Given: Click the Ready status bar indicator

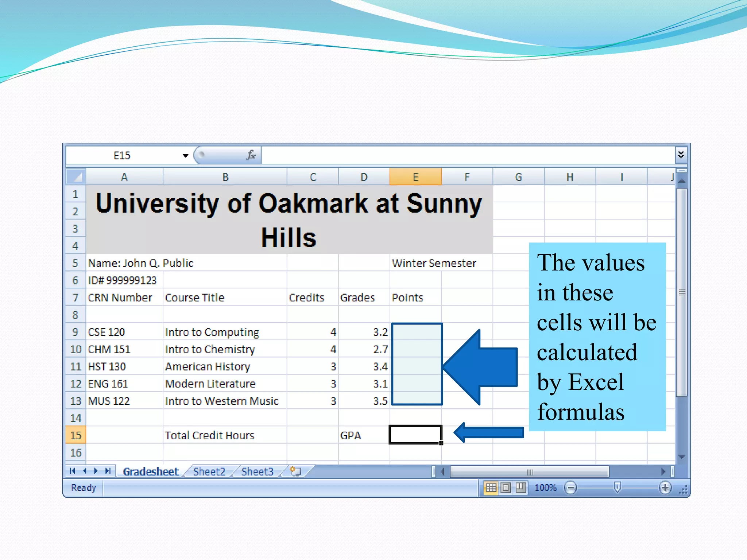Looking at the screenshot, I should pyautogui.click(x=84, y=488).
